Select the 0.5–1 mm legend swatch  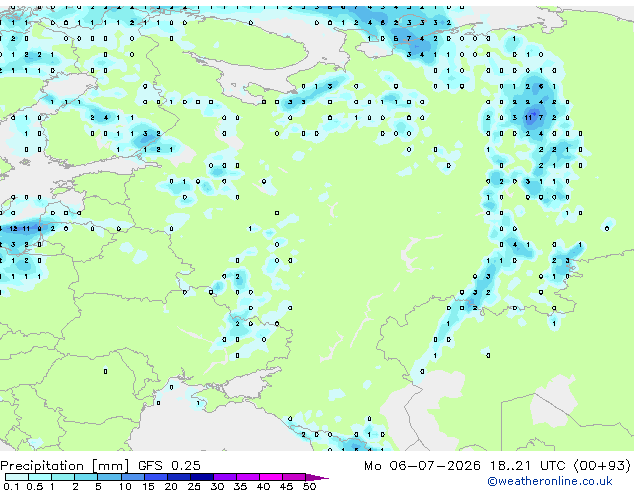point(40,477)
